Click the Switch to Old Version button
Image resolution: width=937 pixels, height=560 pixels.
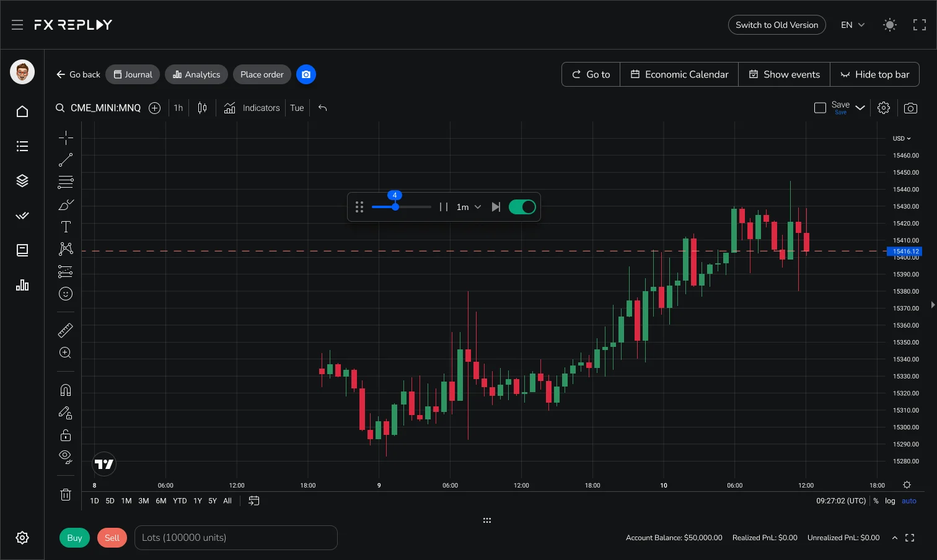tap(777, 25)
